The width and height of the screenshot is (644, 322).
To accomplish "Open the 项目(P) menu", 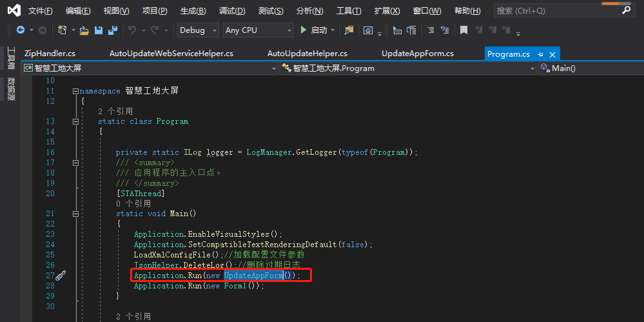I will pyautogui.click(x=155, y=11).
